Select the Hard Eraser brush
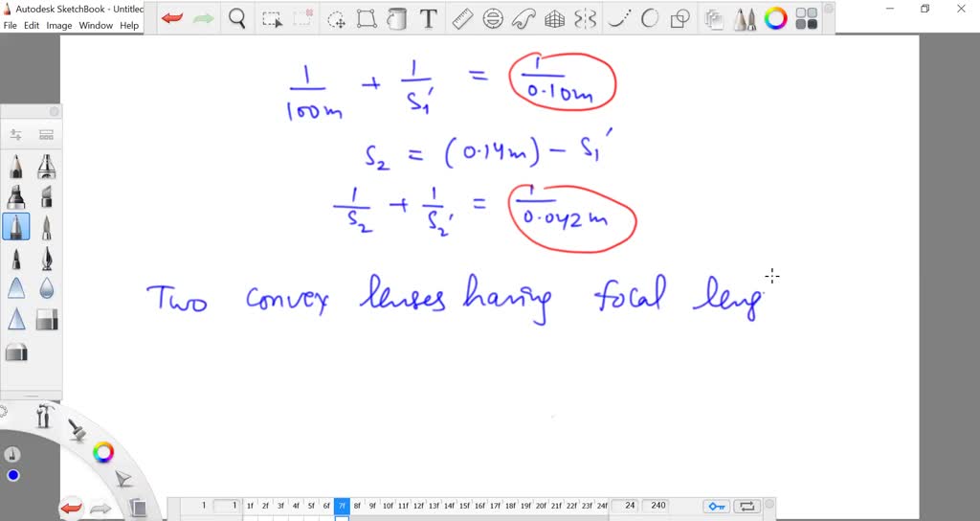The image size is (980, 521). coord(46,319)
